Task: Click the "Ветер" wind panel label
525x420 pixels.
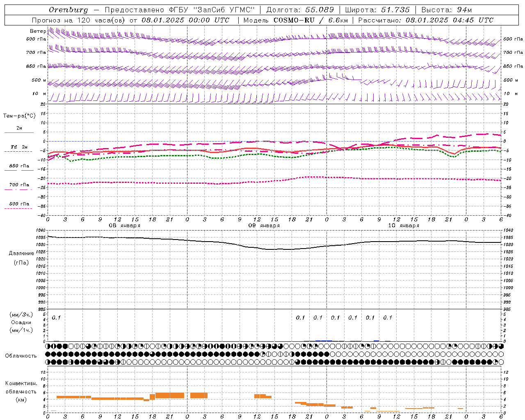Action: click(38, 31)
